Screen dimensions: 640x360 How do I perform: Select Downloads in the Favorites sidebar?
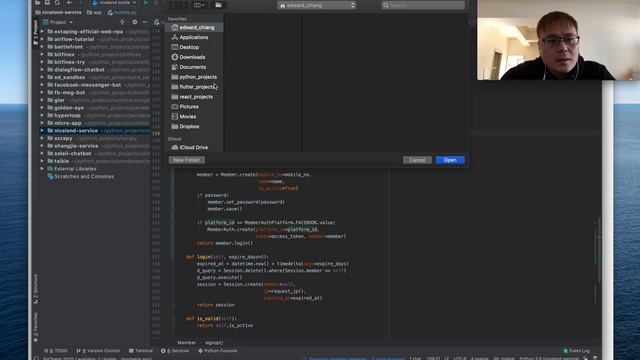tap(192, 57)
